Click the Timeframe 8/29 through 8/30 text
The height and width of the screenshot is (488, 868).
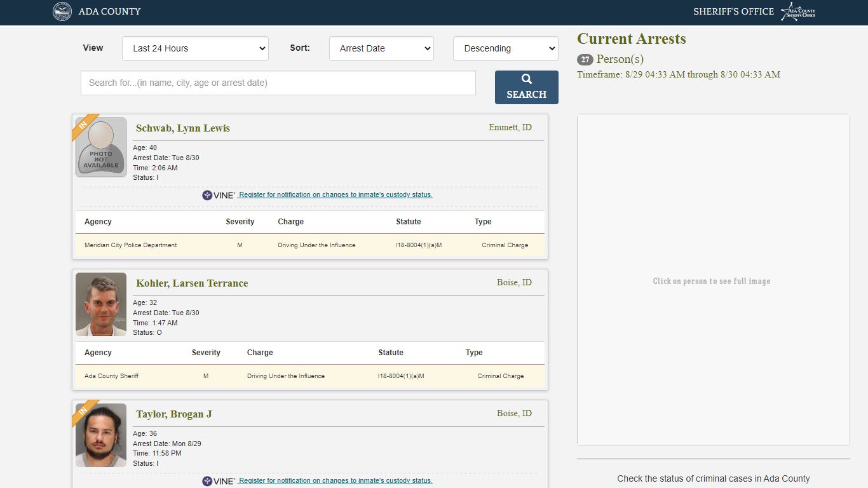(x=679, y=75)
